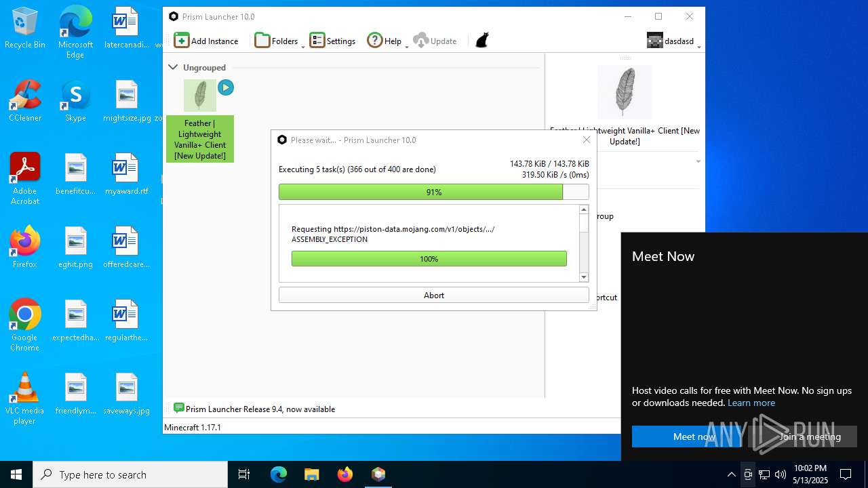Open the dasdasd account dropdown

click(x=673, y=41)
